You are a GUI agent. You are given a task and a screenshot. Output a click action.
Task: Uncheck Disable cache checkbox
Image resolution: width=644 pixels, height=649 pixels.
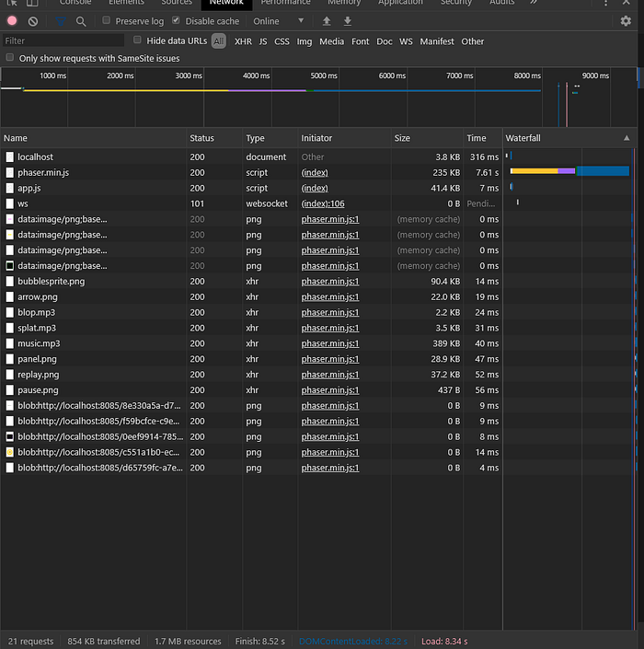click(x=176, y=20)
